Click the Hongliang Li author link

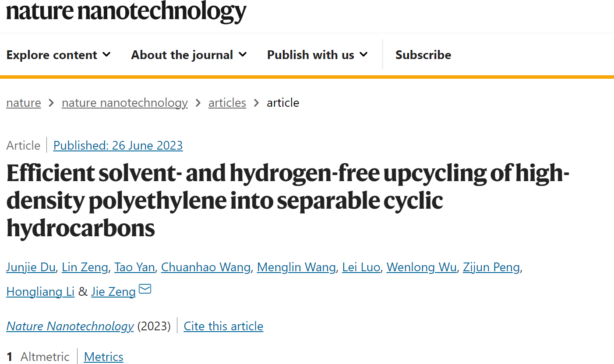click(40, 291)
